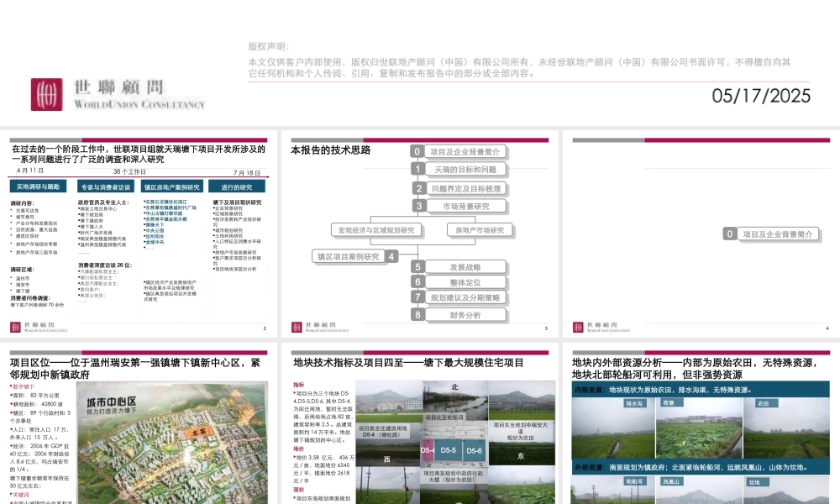The height and width of the screenshot is (504, 840).
Task: Click the 镇区房地产案例研究 header box
Action: [172, 187]
